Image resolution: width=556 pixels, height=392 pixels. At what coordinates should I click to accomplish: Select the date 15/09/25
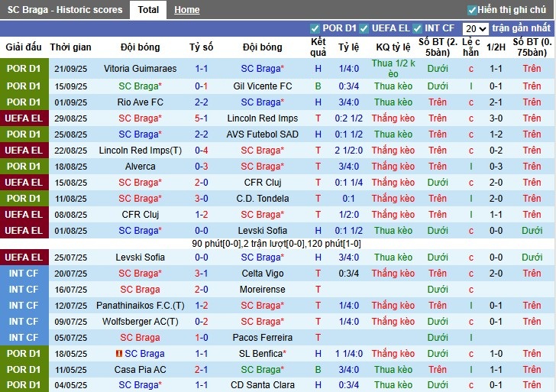70,86
